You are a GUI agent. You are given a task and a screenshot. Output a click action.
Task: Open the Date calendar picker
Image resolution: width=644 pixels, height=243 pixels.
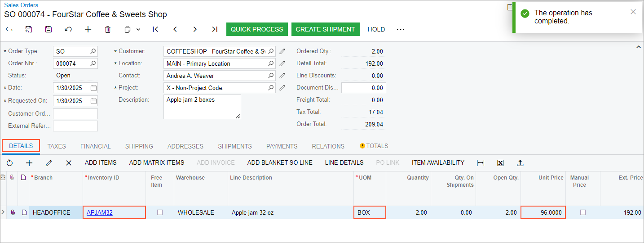point(93,88)
